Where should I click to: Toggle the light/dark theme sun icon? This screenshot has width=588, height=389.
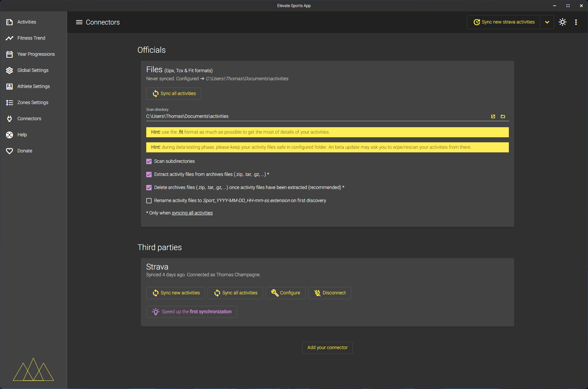(563, 22)
